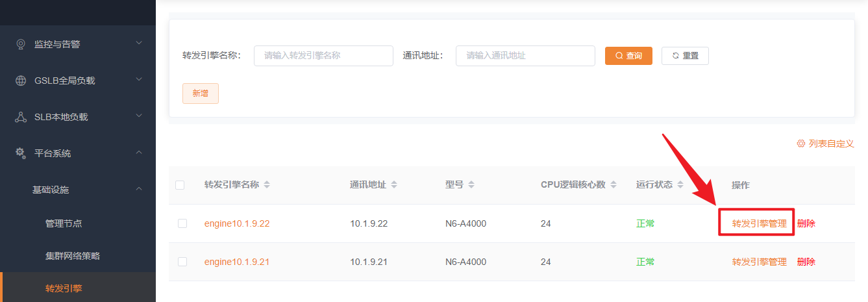This screenshot has height=302, width=868.
Task: Sort by 通讯地址 column arrows
Action: click(394, 185)
